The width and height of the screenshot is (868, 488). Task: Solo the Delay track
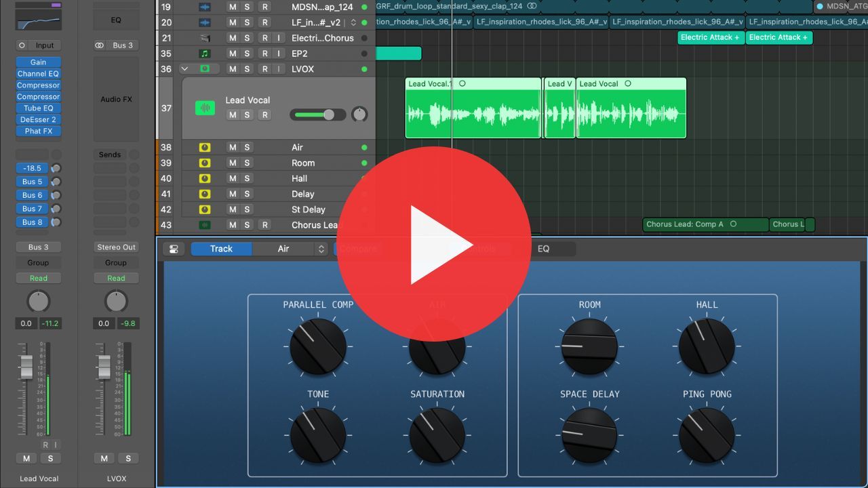(247, 194)
